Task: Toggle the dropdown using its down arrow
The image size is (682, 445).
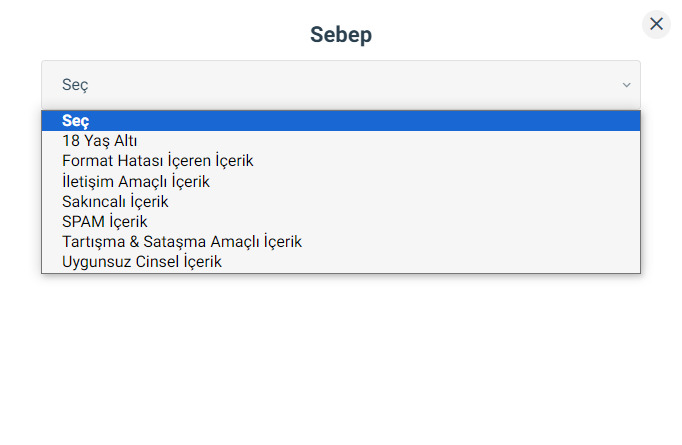Action: pos(626,85)
